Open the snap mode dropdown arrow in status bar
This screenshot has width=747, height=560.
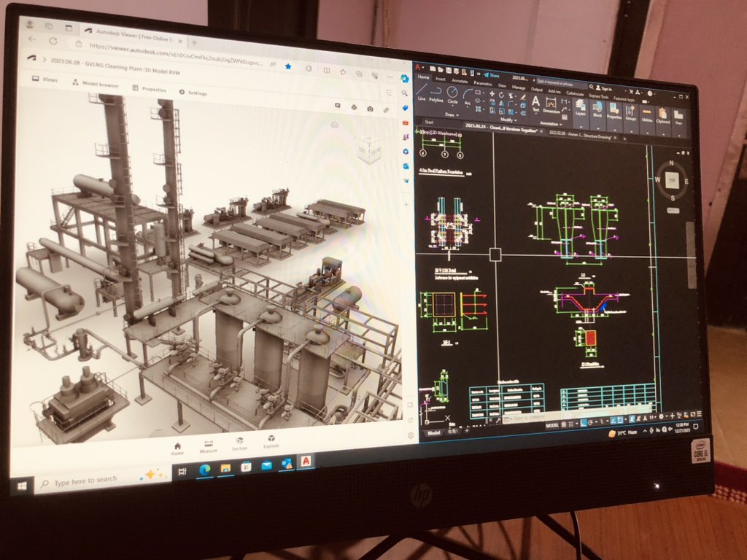pyautogui.click(x=578, y=424)
